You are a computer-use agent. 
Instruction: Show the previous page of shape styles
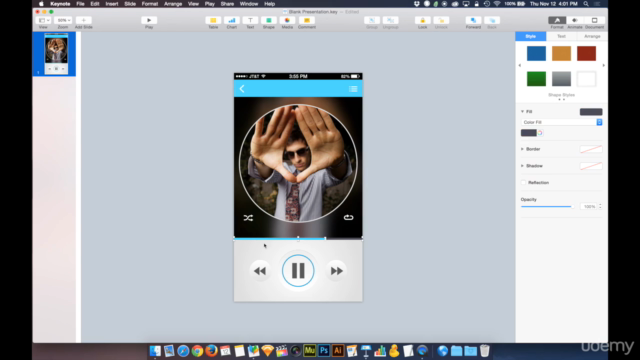pyautogui.click(x=520, y=65)
